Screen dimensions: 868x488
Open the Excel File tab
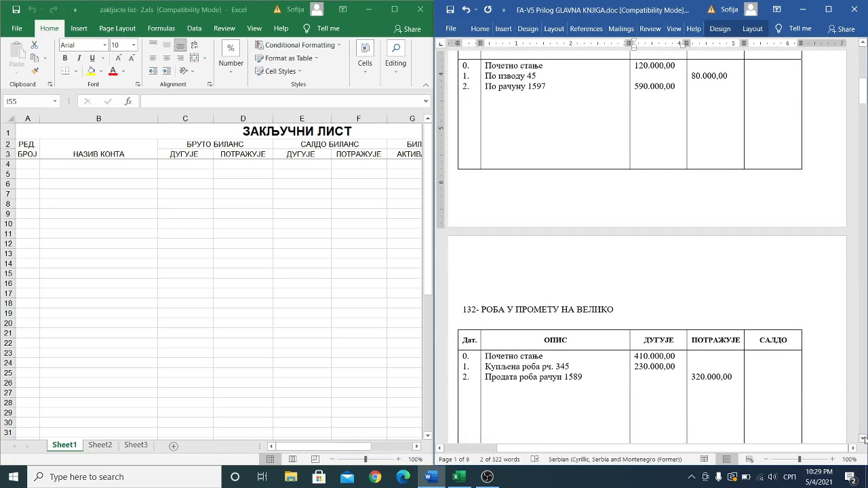[x=17, y=28]
